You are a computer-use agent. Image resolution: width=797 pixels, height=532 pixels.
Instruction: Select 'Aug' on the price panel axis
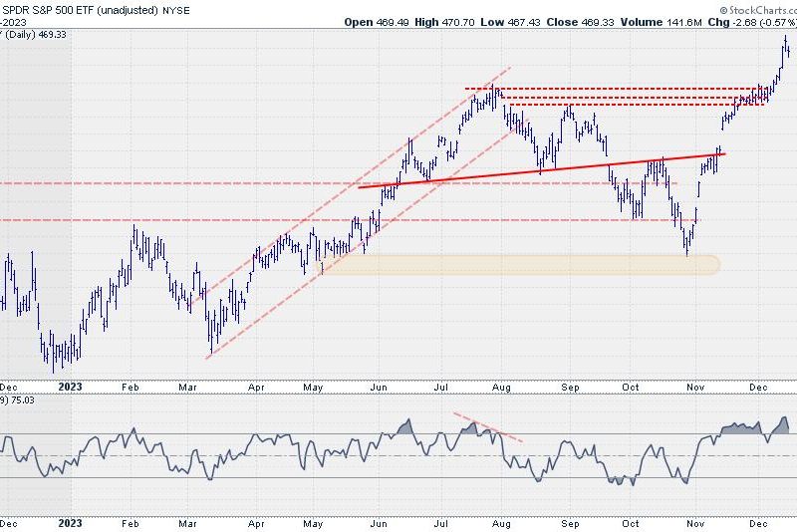click(501, 388)
